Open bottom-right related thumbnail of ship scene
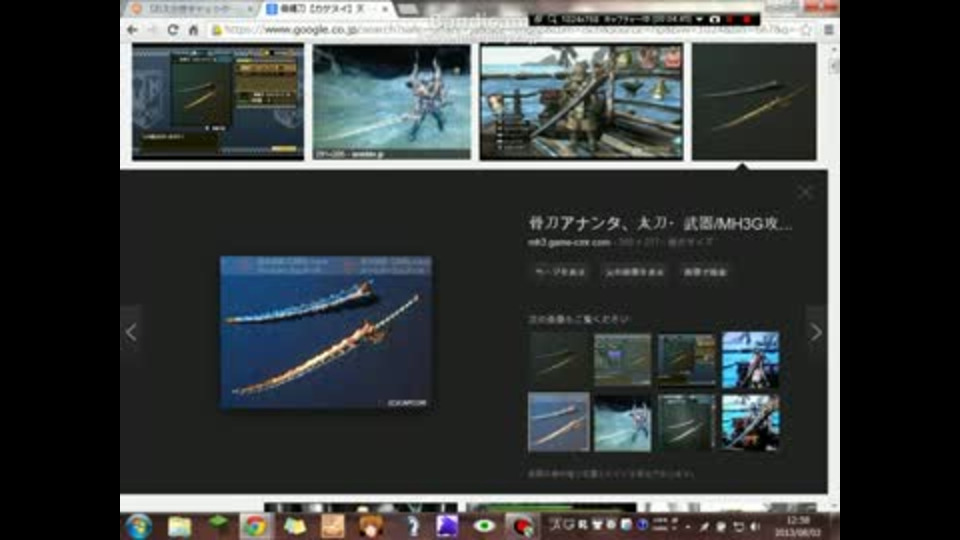This screenshot has height=540, width=960. [x=750, y=423]
